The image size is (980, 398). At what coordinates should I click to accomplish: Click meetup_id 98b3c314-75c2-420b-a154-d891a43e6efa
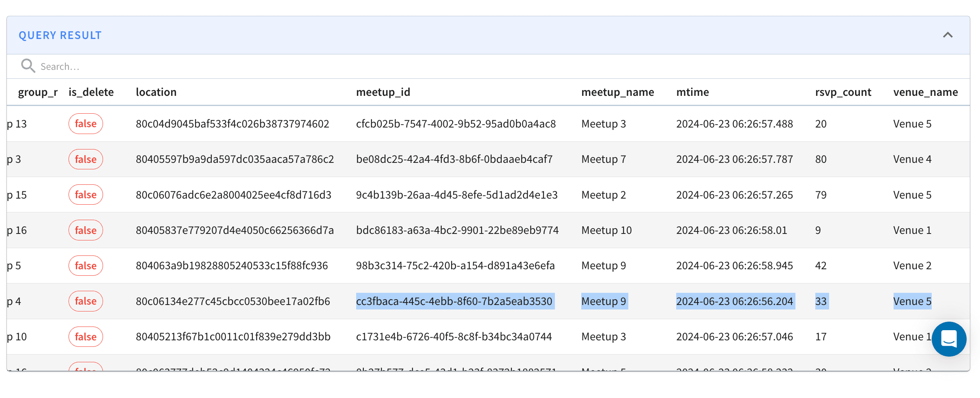click(x=456, y=266)
